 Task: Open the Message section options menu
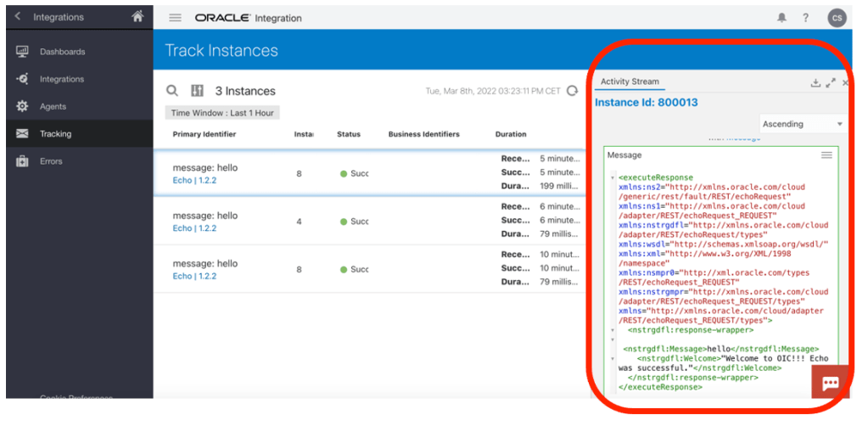[x=826, y=155]
